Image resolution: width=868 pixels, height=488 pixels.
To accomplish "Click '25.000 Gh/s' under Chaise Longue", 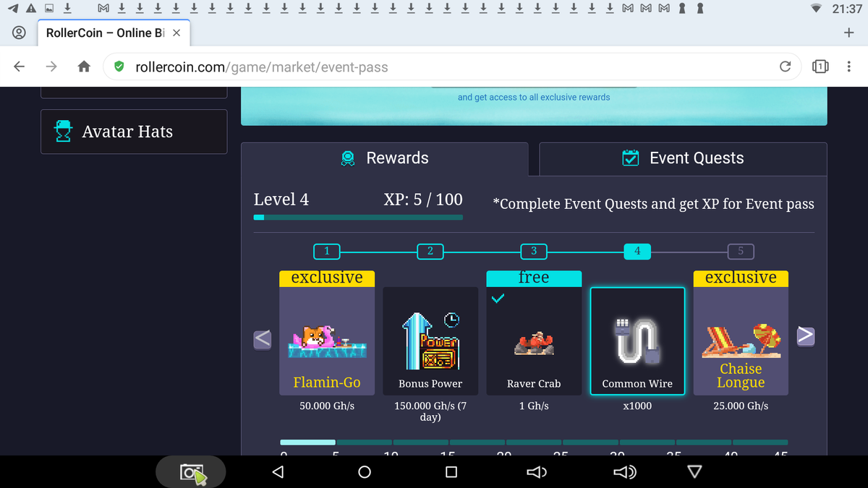I will (741, 406).
